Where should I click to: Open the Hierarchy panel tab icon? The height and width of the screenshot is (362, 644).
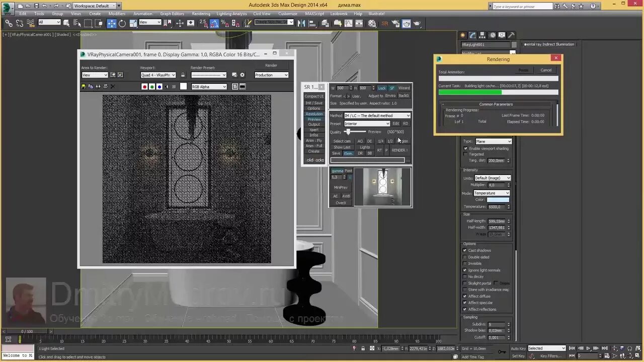pos(482,35)
